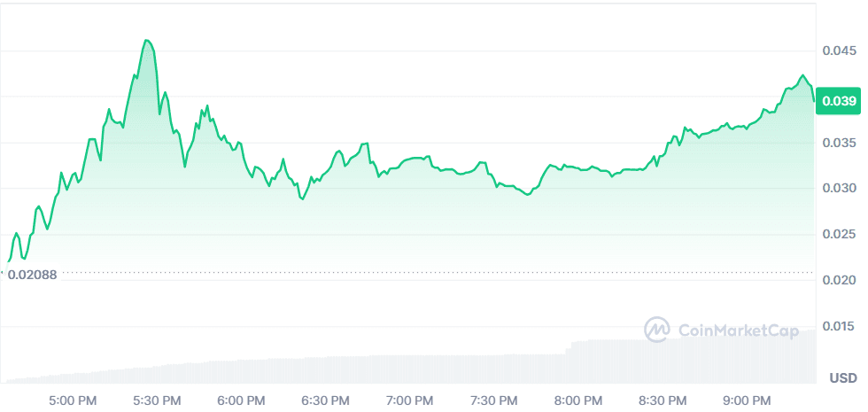Click the CoinMarketCap logo icon
Viewport: 868px width, 412px height.
(656, 330)
